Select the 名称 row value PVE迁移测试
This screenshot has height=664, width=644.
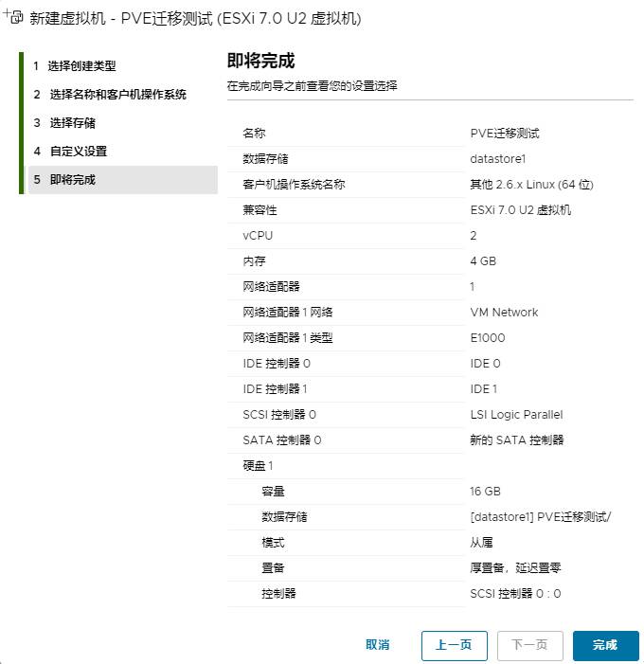(x=505, y=134)
